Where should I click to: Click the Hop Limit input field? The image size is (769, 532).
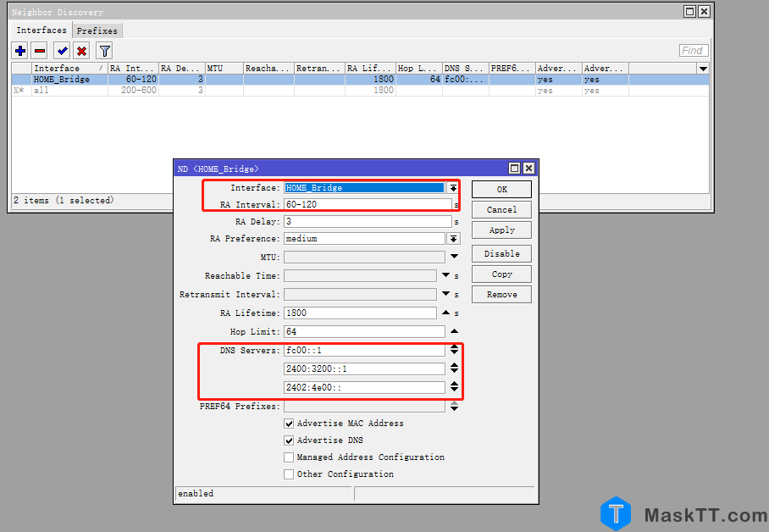point(364,332)
